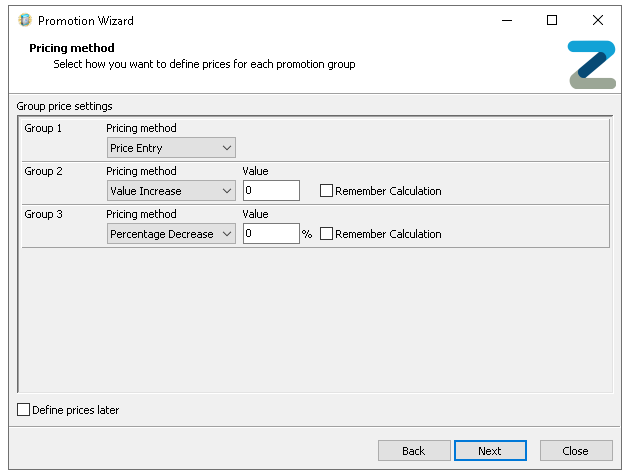Viewport: 627px width, 476px height.
Task: Click the Group 3 percentage Value field
Action: click(x=270, y=234)
